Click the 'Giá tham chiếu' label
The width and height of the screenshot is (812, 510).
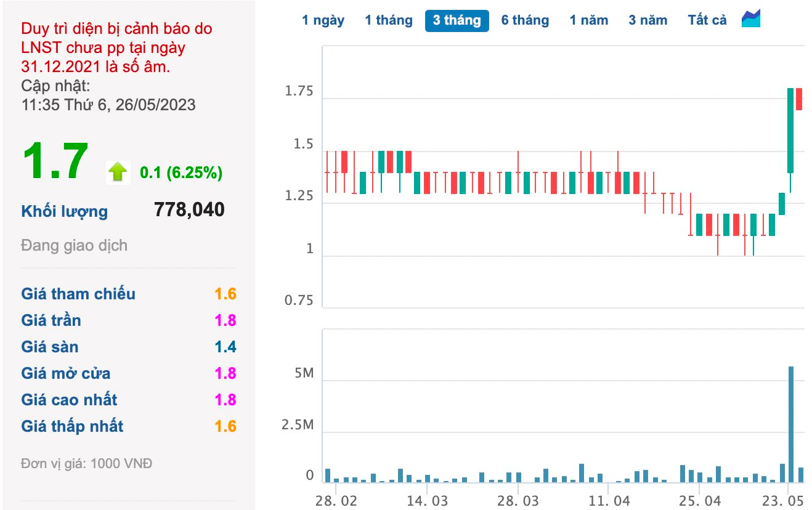[x=78, y=294]
